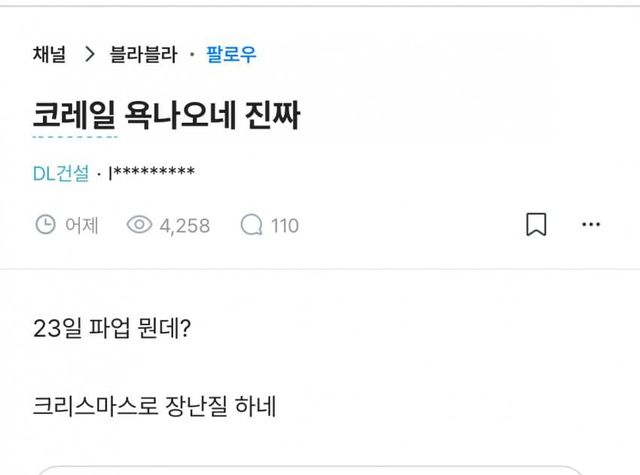Follow the channel with 팔로우
The height and width of the screenshot is (475, 640).
(231, 55)
